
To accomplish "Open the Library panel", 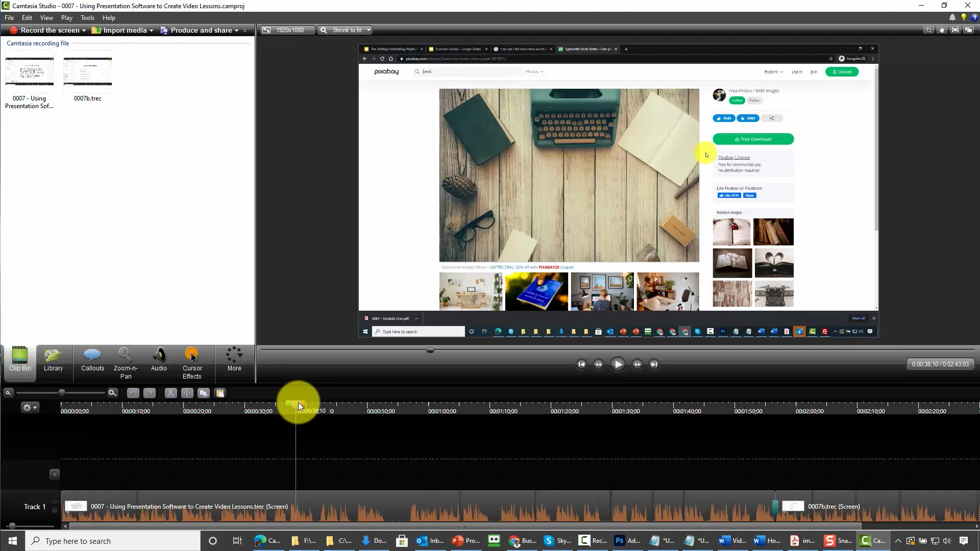I will pos(53,360).
